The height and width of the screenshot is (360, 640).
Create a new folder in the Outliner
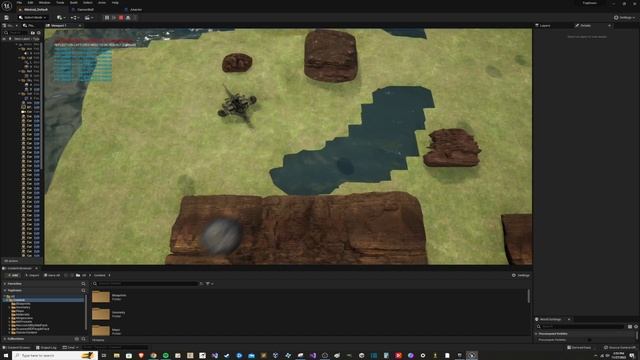click(33, 33)
